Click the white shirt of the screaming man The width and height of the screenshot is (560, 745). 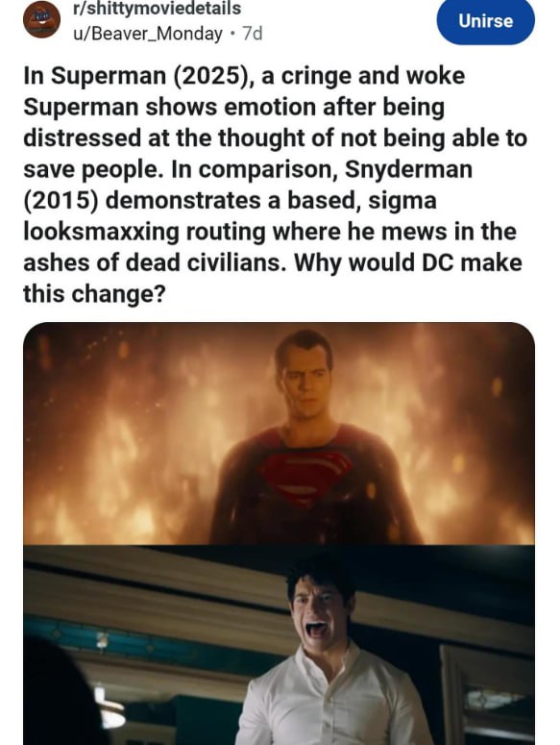332,699
